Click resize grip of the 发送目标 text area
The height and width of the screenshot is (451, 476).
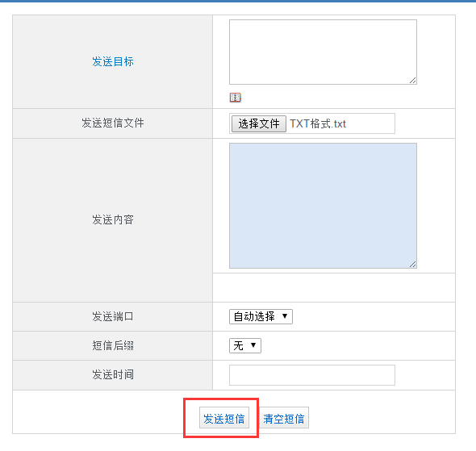[x=412, y=81]
